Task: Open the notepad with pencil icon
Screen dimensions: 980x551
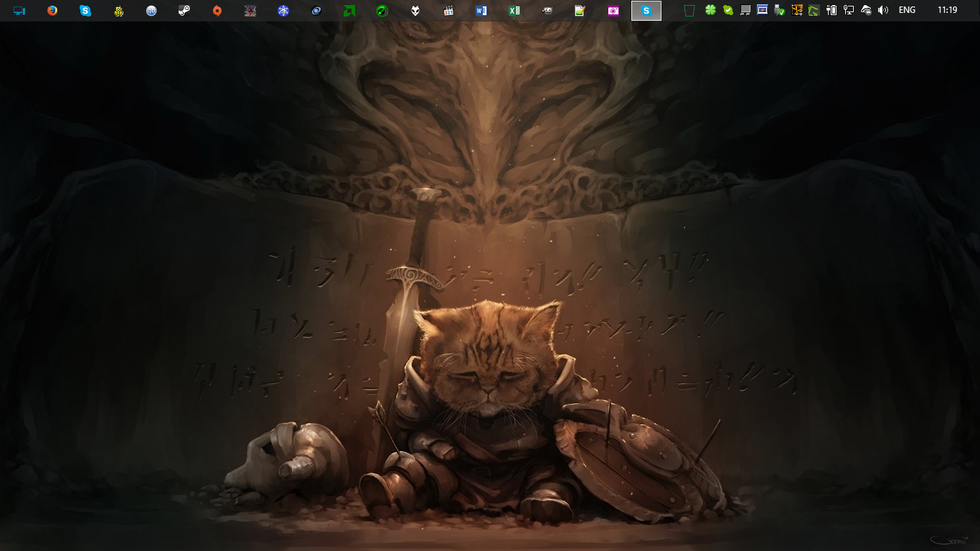Action: point(580,11)
